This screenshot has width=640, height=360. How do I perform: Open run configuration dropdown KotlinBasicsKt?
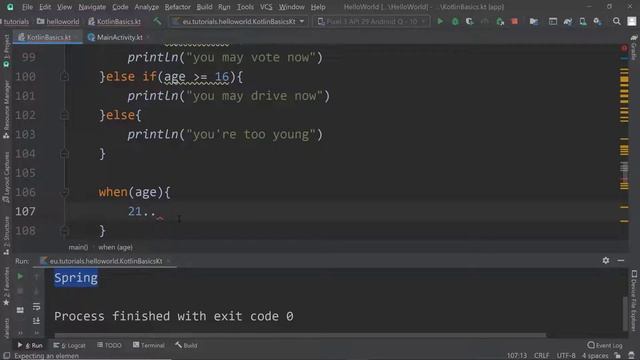click(x=239, y=21)
